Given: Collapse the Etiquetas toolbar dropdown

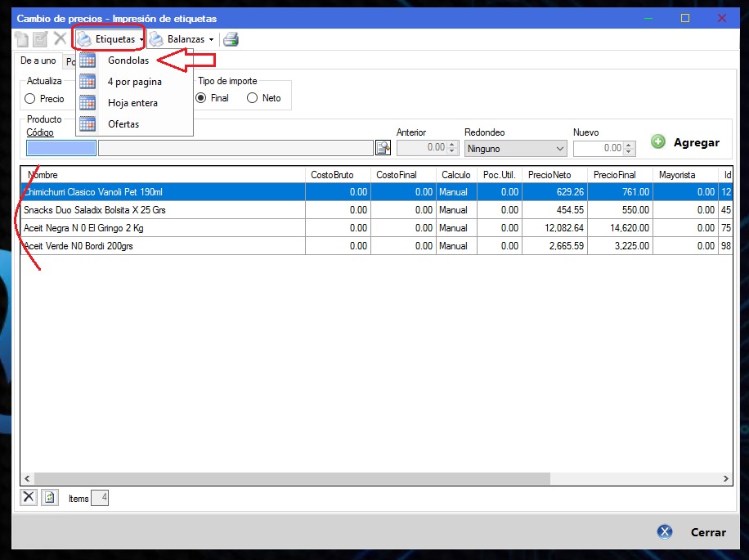Looking at the screenshot, I should [x=110, y=39].
